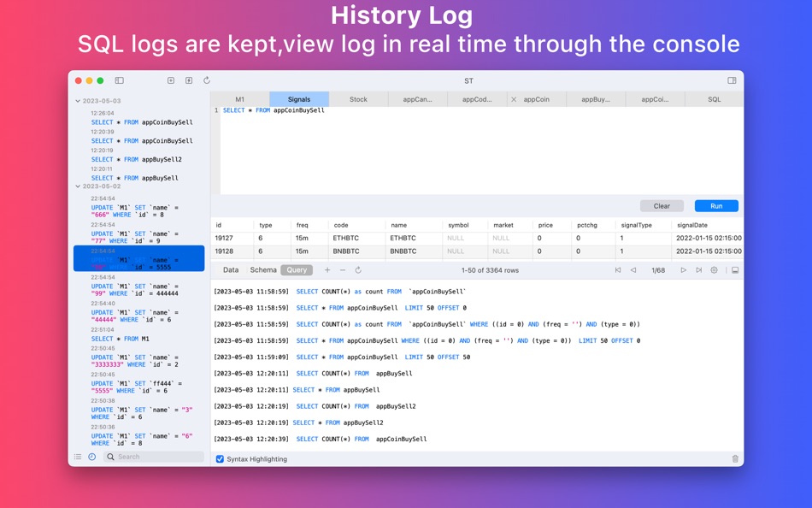Select UPDATE `ff444` = "5555" history entry
Image resolution: width=812 pixels, height=508 pixels.
(138, 382)
